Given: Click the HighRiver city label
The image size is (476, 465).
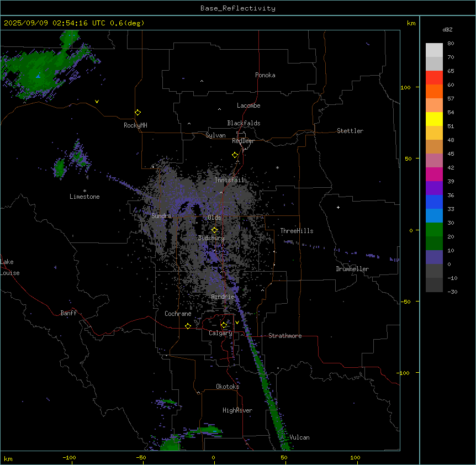Looking at the screenshot, I should tap(237, 410).
